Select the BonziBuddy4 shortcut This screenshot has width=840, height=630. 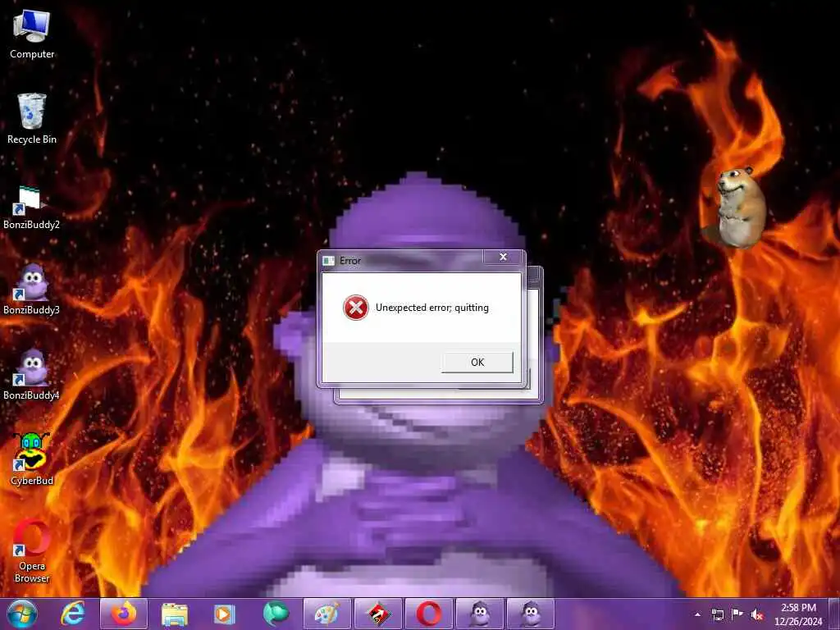click(x=31, y=374)
